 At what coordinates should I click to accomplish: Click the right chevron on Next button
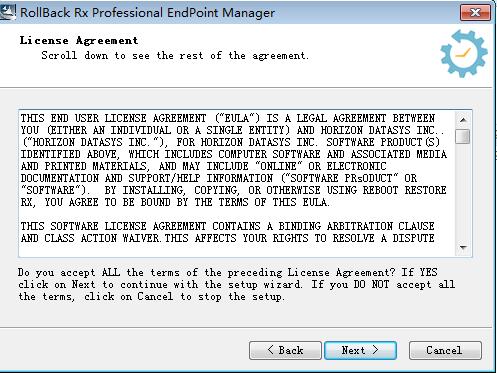[375, 350]
